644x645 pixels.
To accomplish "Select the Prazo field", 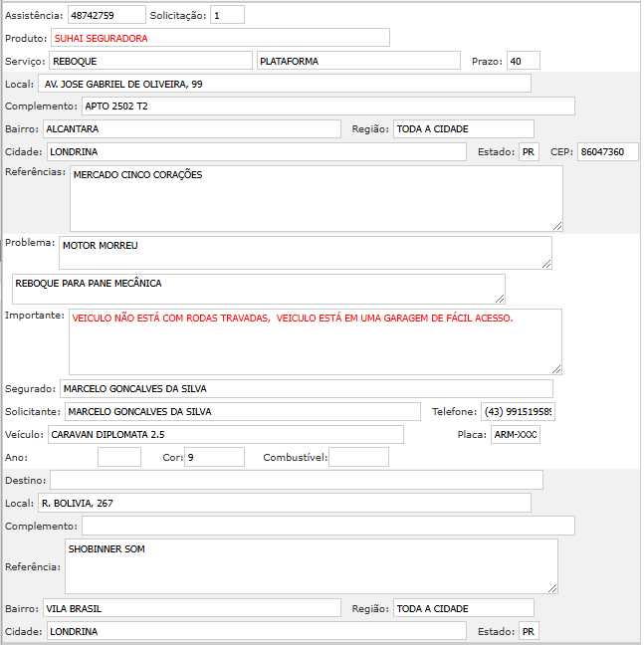I will (522, 61).
